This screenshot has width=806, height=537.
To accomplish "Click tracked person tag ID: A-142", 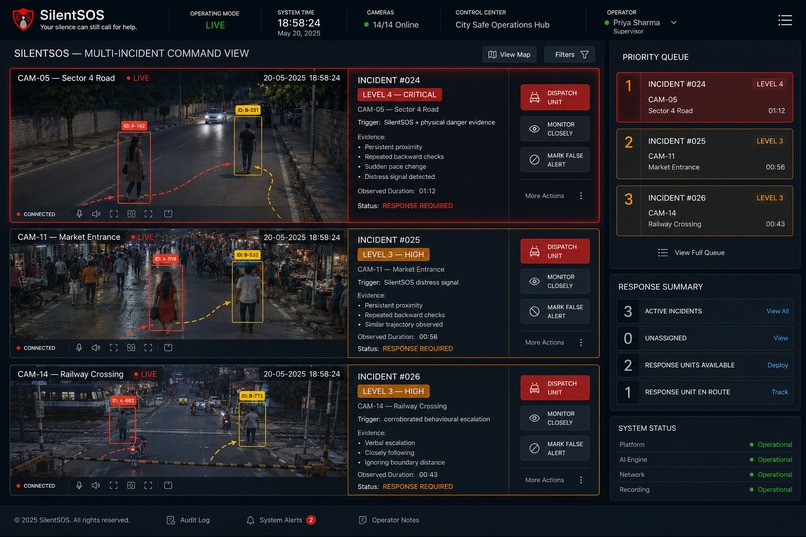I will click(x=134, y=125).
